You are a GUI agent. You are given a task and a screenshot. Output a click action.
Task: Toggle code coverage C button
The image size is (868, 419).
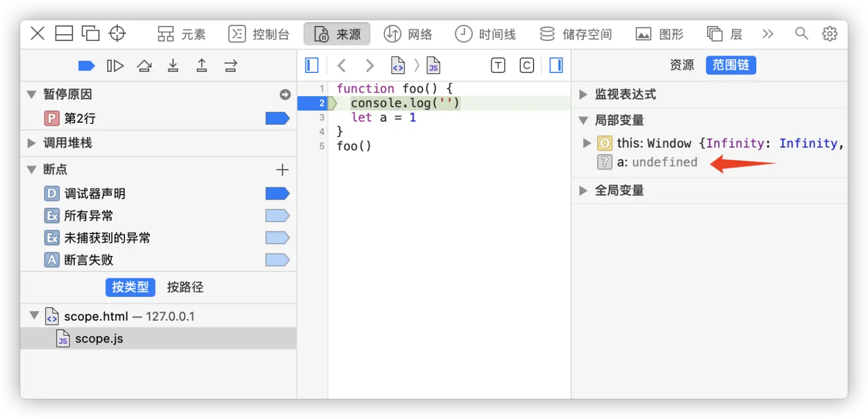tap(527, 65)
